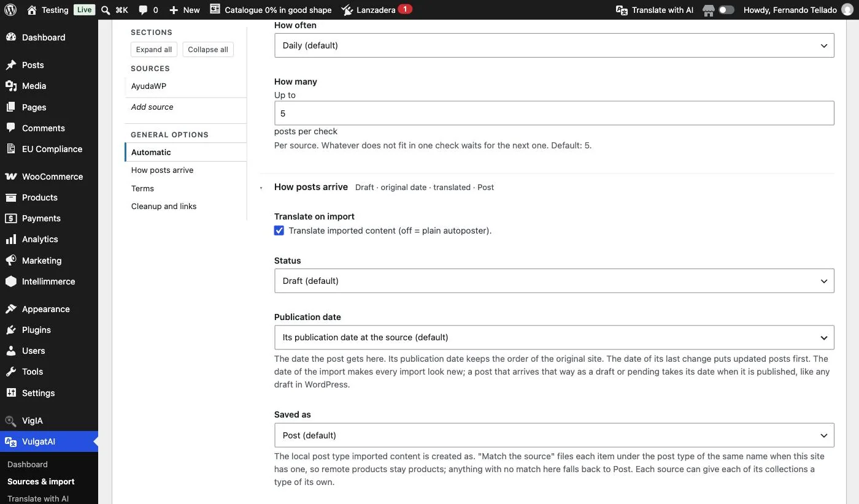
Task: Click the Plugins plug icon
Action: (x=11, y=330)
